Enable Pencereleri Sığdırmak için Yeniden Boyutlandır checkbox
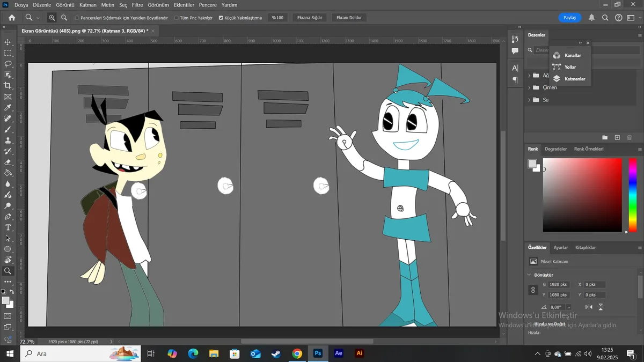The height and width of the screenshot is (362, 644). [x=77, y=18]
